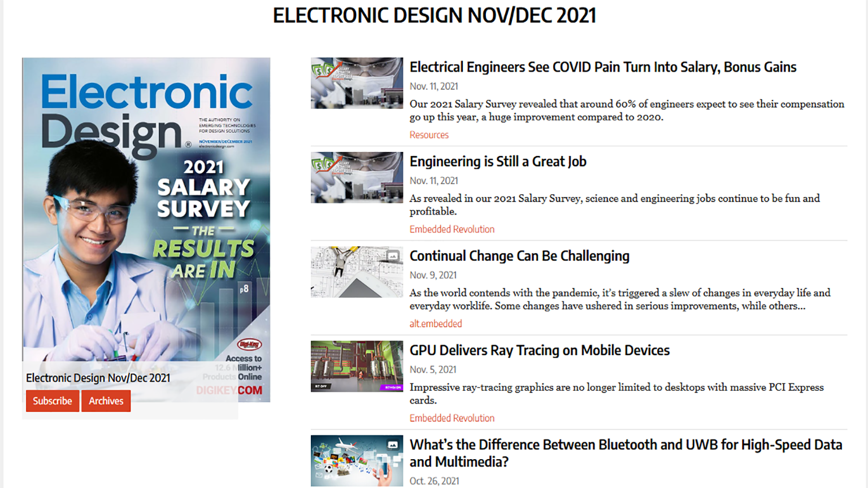The width and height of the screenshot is (868, 488).
Task: Select Embedded Revolution link under GPU article
Action: coord(452,418)
